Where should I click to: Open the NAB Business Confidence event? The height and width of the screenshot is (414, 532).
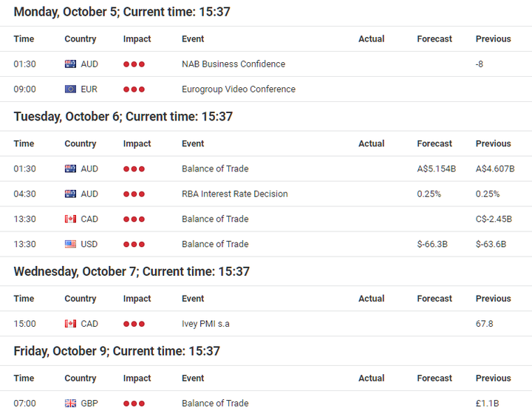[233, 64]
